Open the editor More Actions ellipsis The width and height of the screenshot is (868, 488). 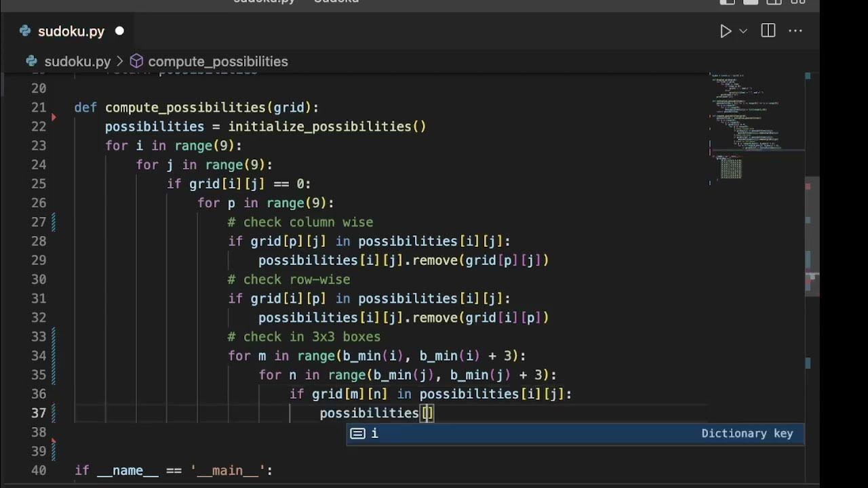pyautogui.click(x=795, y=31)
